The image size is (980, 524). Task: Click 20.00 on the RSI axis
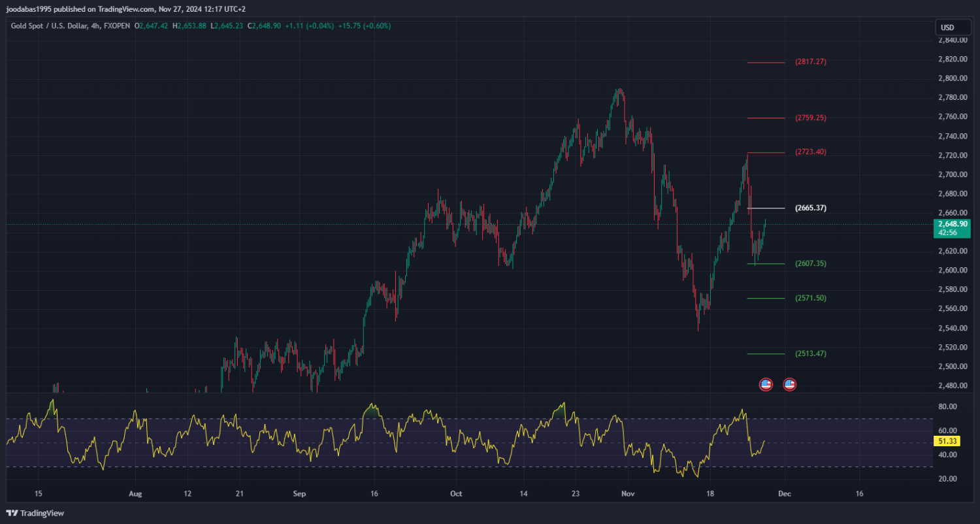[948, 479]
